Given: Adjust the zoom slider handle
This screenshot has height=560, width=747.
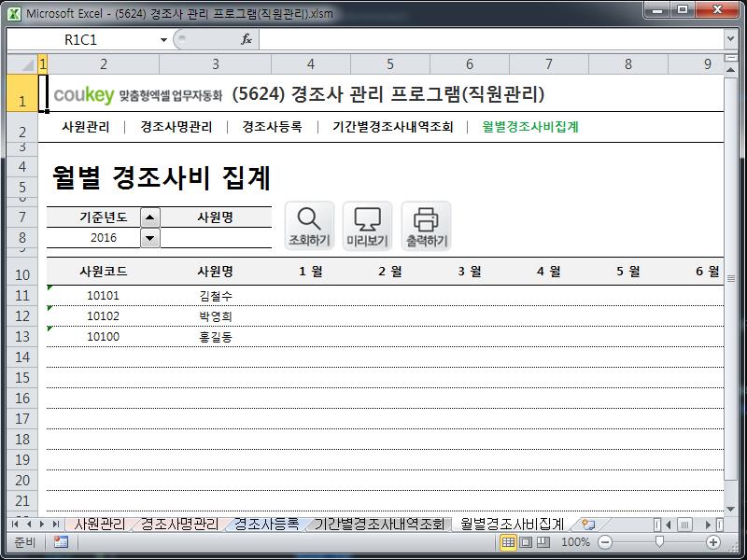Looking at the screenshot, I should click(x=659, y=542).
